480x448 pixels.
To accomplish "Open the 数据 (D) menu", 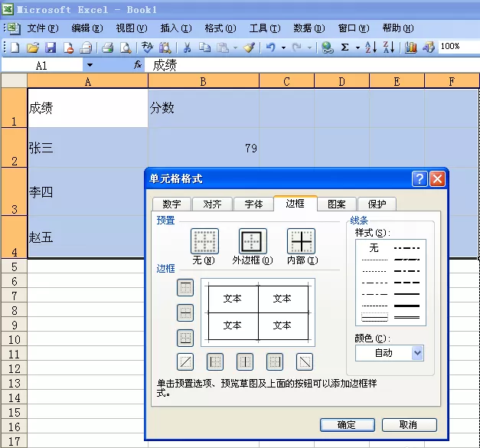I will 309,28.
